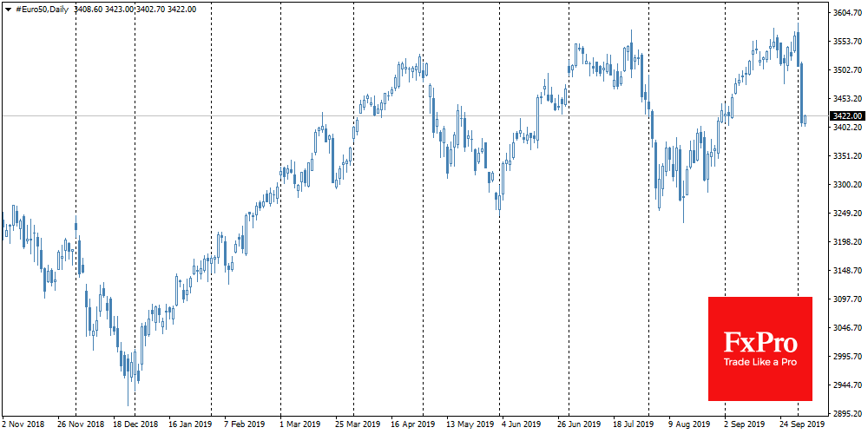Click the FxPro logo
Image resolution: width=868 pixels, height=434 pixels.
tap(759, 342)
